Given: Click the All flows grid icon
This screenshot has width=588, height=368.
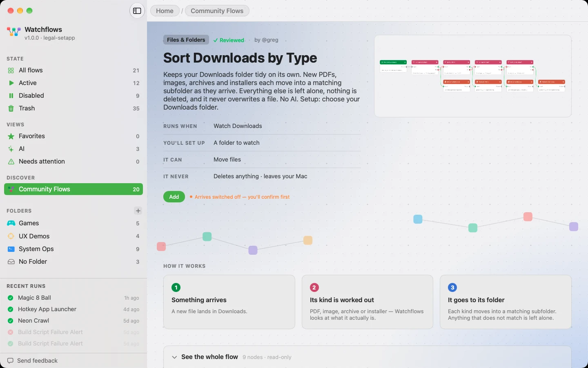Looking at the screenshot, I should pos(11,70).
